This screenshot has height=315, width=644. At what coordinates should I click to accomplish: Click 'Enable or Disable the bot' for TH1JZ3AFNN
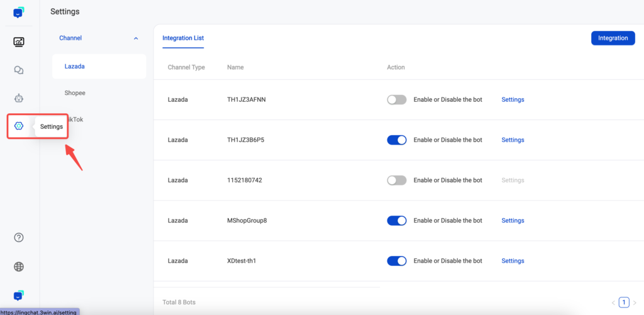(448, 99)
